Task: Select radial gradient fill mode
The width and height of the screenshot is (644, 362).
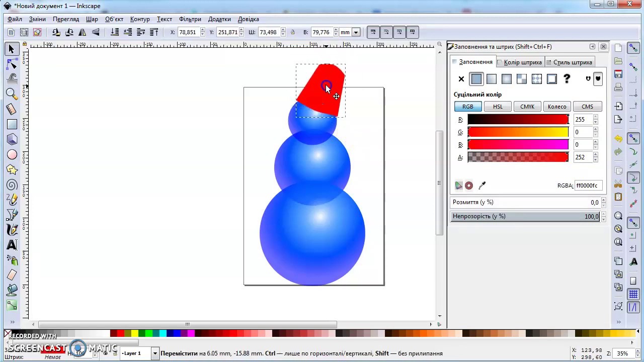Action: [507, 79]
